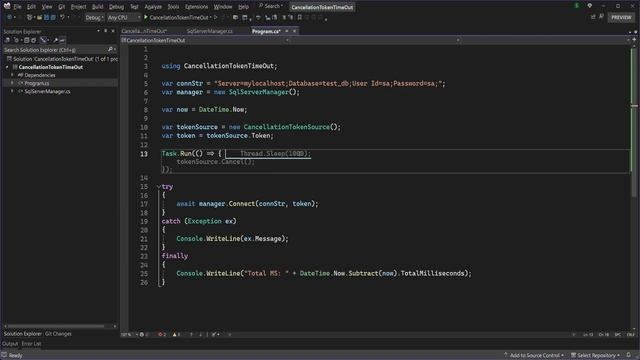
Task: Click the Save All toolbar icon
Action: 53,18
